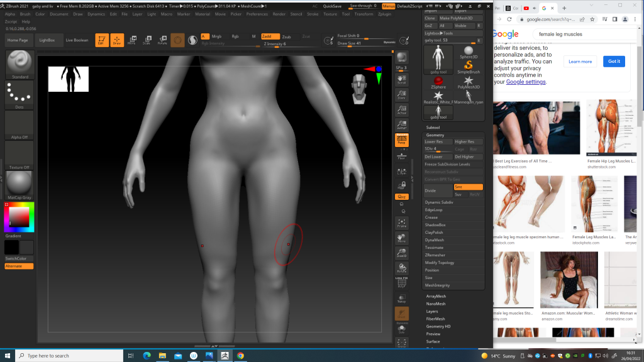Expand the ArrayMesh section
This screenshot has height=362, width=644.
click(x=436, y=297)
